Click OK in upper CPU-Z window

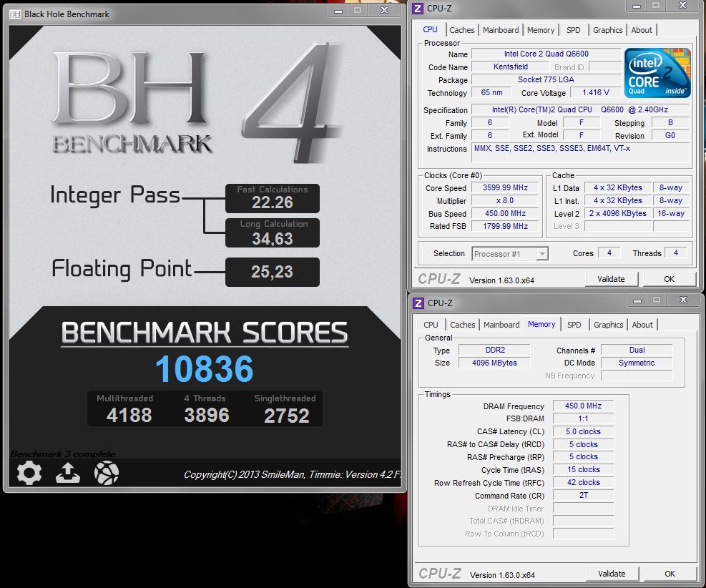[669, 279]
